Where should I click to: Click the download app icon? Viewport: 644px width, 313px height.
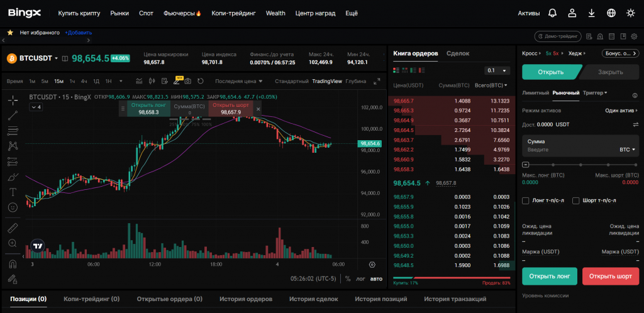(591, 13)
